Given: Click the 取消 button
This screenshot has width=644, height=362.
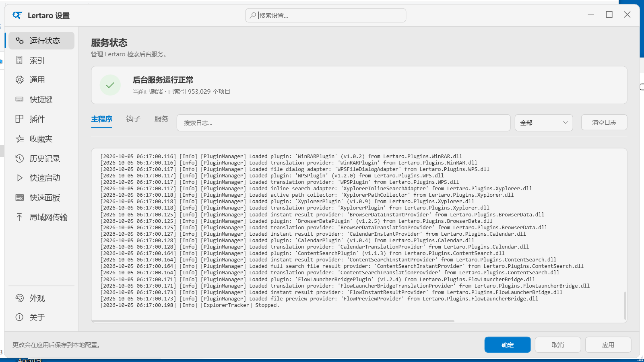Looking at the screenshot, I should pyautogui.click(x=558, y=345).
